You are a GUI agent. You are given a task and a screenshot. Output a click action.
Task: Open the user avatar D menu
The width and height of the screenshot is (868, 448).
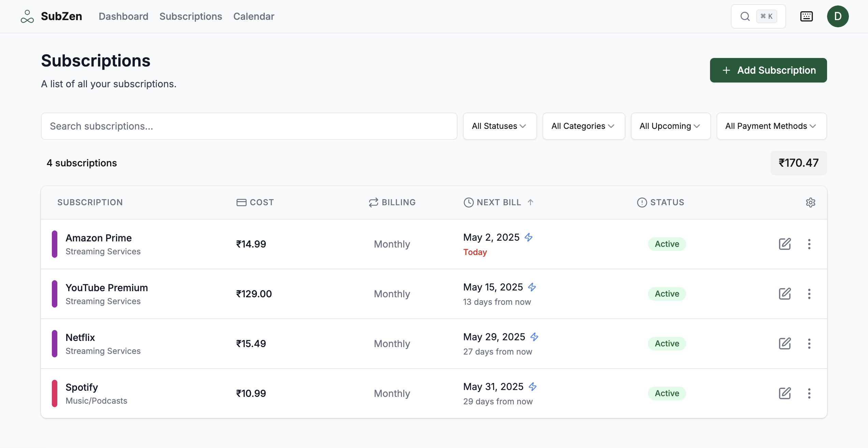pyautogui.click(x=838, y=16)
